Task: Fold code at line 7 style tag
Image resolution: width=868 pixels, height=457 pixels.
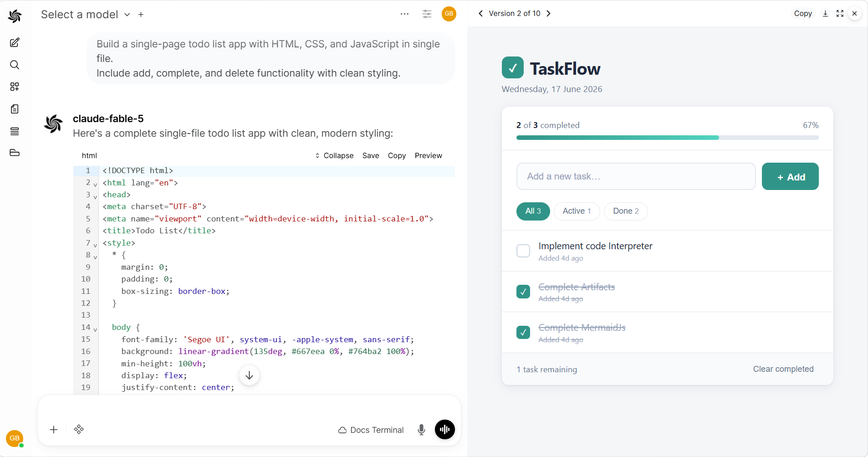Action: point(95,245)
